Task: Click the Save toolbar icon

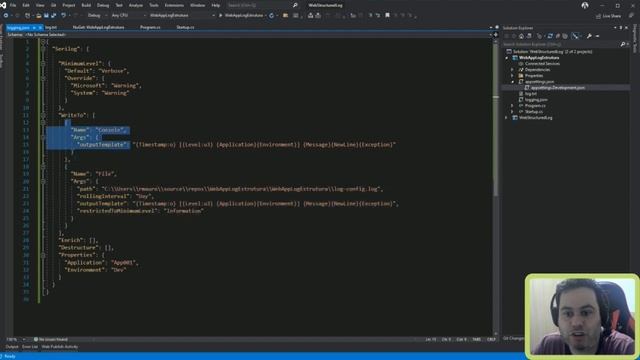Action: [46, 16]
